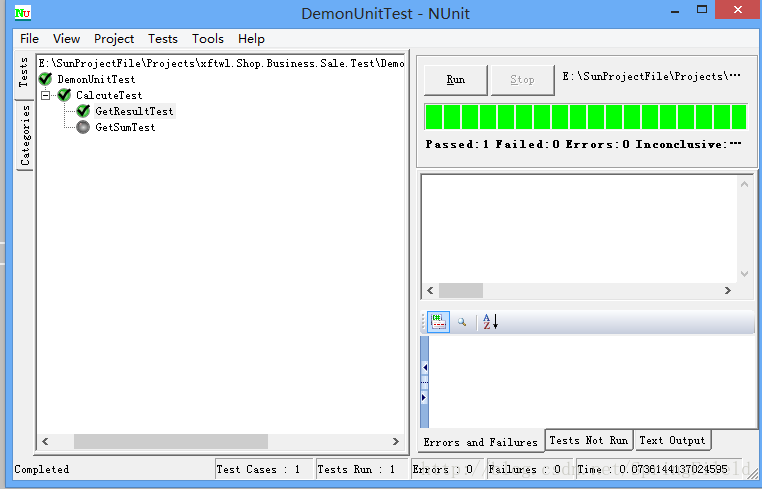The image size is (762, 489).
Task: Open the View menu
Action: click(66, 39)
